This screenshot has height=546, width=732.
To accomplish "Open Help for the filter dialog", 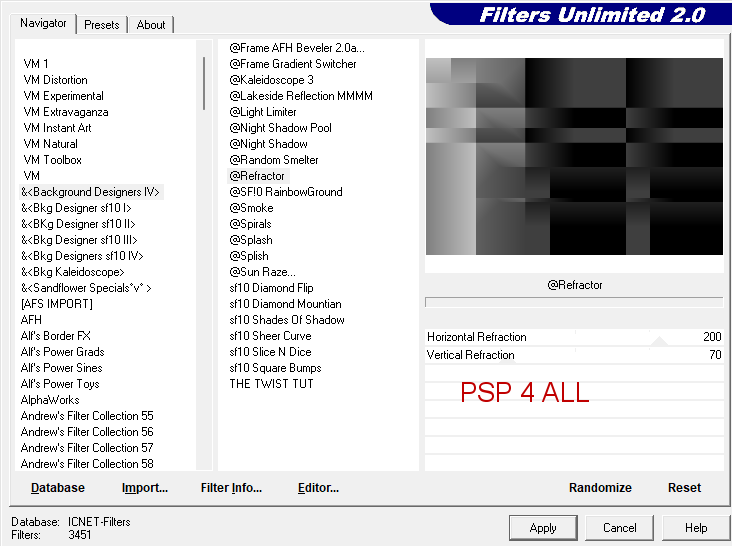I will [696, 527].
